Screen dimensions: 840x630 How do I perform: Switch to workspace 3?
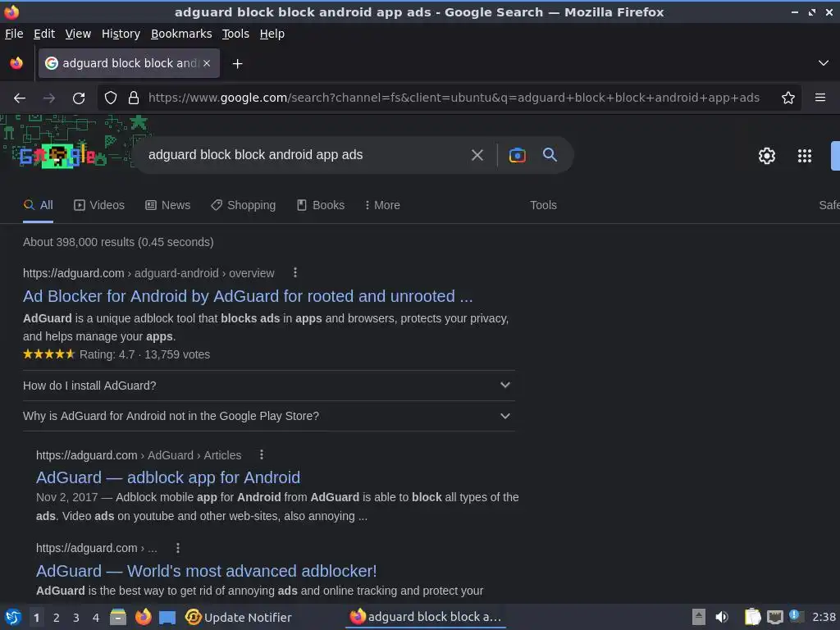point(76,618)
